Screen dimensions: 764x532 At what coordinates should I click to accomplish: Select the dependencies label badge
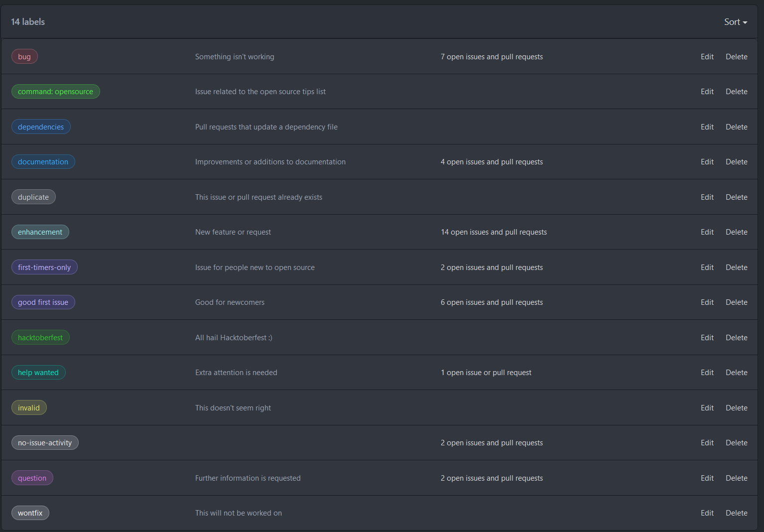click(x=41, y=127)
